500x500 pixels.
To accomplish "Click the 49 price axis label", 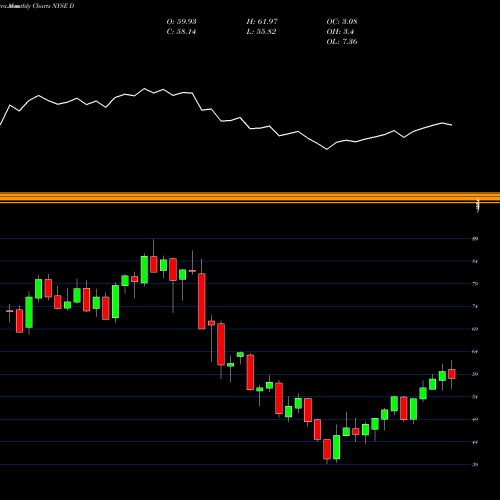I will [475, 420].
